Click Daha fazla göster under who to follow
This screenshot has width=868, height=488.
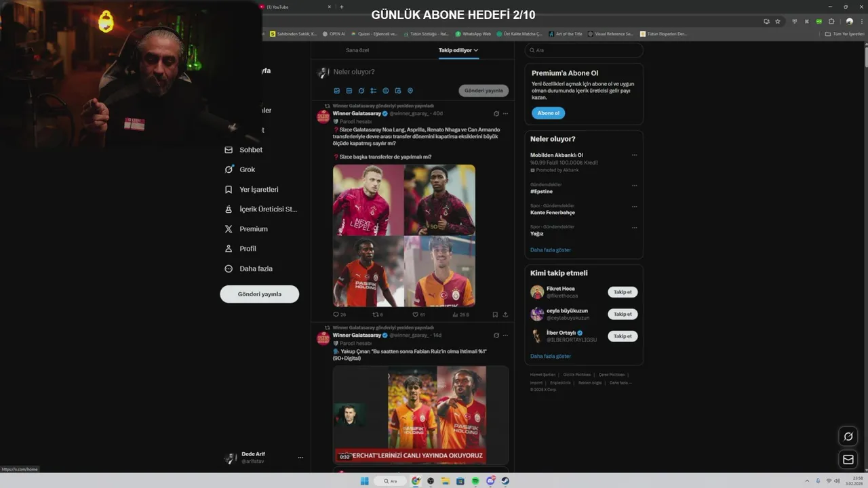551,356
